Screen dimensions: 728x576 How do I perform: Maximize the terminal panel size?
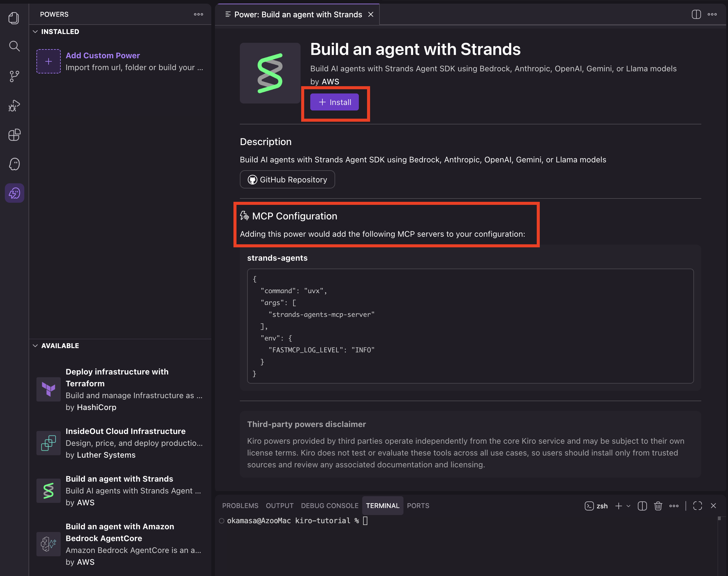coord(697,506)
